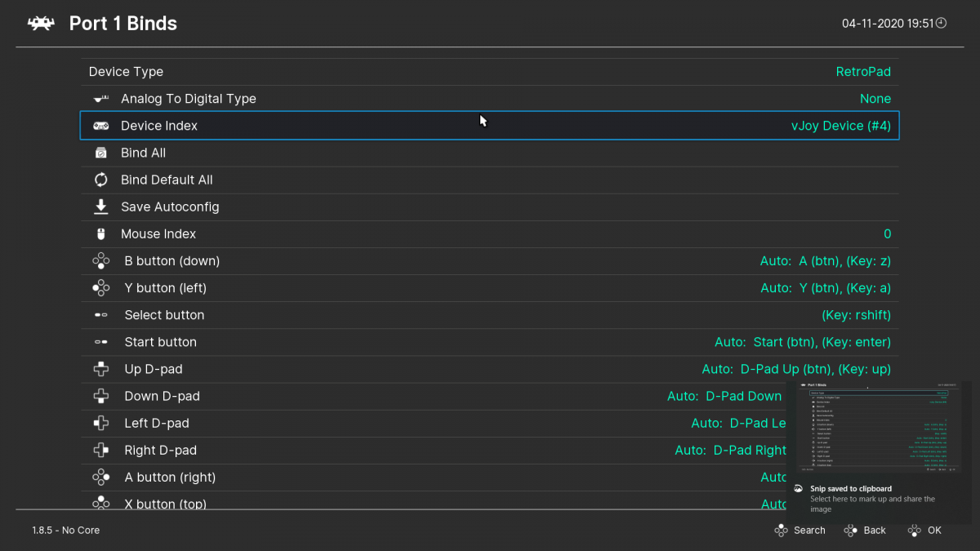Click the controller icon next to Bind All
This screenshot has width=980, height=551.
100,152
